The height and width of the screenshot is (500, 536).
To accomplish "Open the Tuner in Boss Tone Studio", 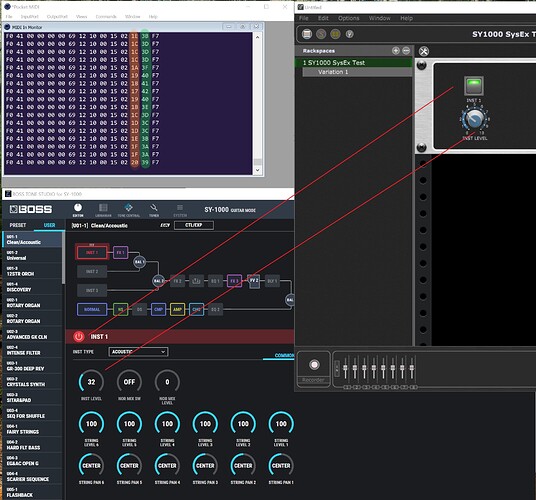I will [x=154, y=210].
